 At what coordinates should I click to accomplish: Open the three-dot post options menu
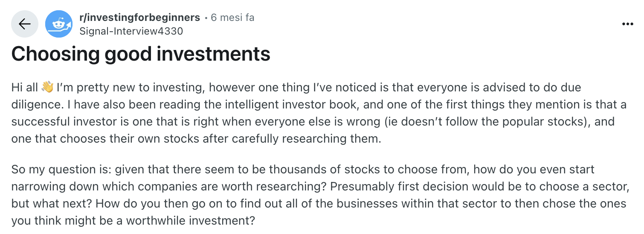(x=627, y=24)
